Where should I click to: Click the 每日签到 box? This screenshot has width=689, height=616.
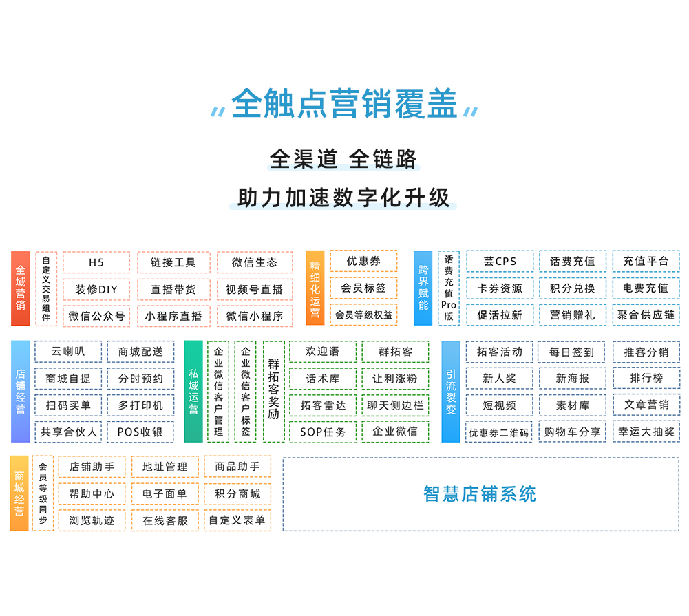pyautogui.click(x=572, y=352)
